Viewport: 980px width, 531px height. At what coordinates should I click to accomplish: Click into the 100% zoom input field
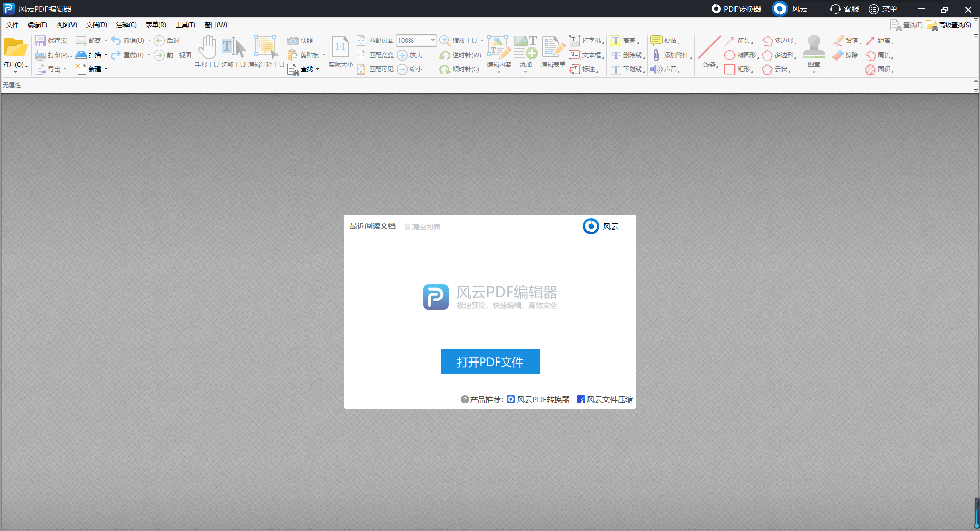[412, 41]
